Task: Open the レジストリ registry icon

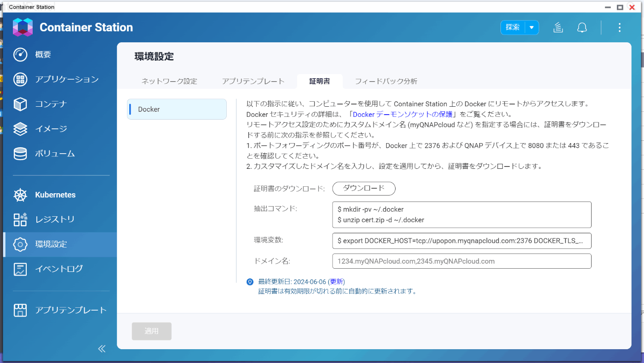Action: [20, 219]
